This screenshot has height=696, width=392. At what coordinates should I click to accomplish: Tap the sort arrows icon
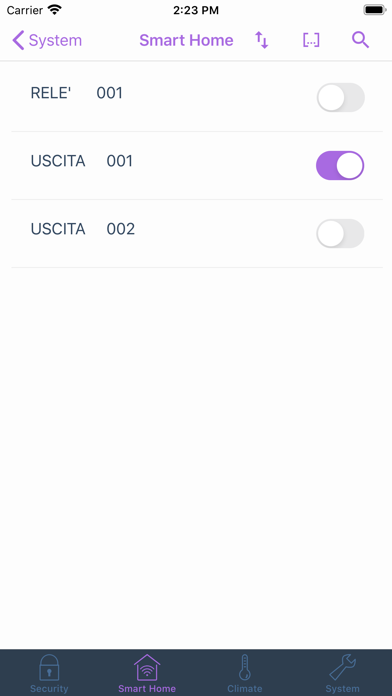[x=261, y=40]
